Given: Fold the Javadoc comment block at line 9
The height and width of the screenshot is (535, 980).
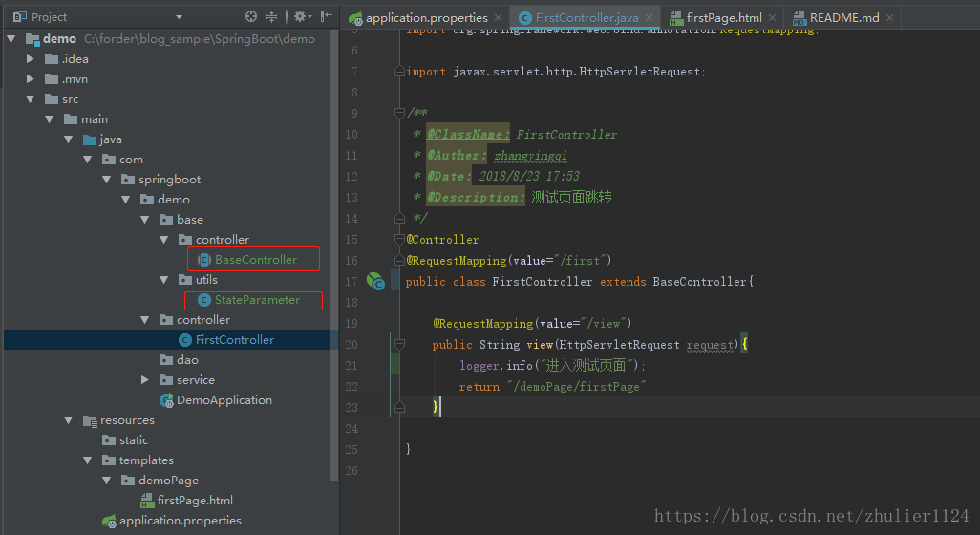Looking at the screenshot, I should pos(400,114).
